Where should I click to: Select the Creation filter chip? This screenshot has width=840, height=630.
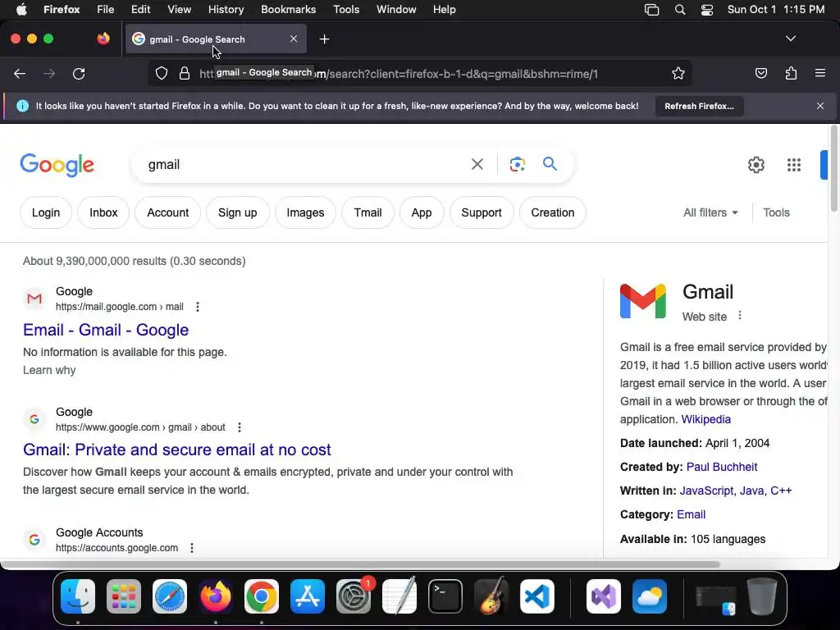pyautogui.click(x=552, y=212)
